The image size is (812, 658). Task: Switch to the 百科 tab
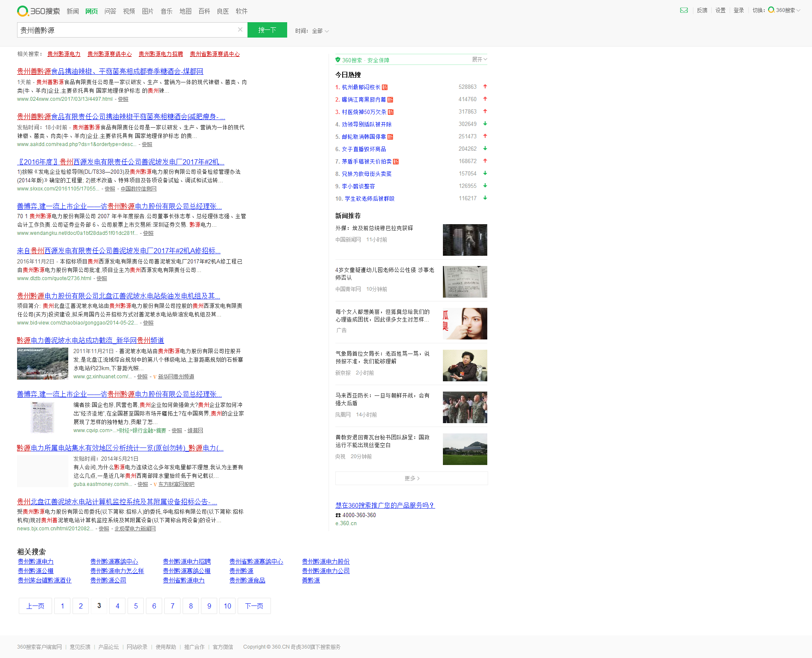[x=204, y=11]
